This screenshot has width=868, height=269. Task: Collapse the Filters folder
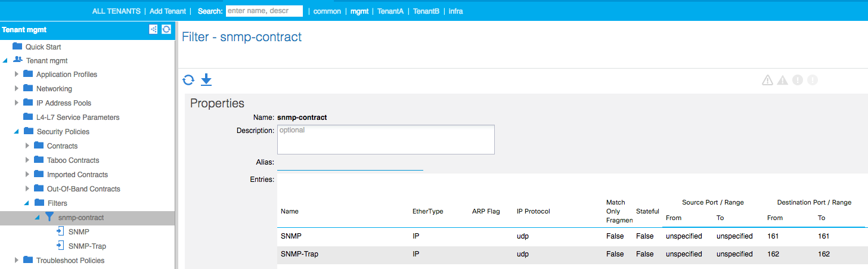point(27,203)
